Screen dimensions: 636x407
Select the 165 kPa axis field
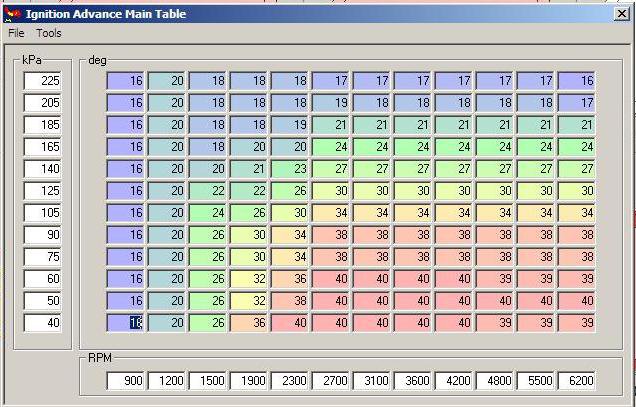pos(43,147)
